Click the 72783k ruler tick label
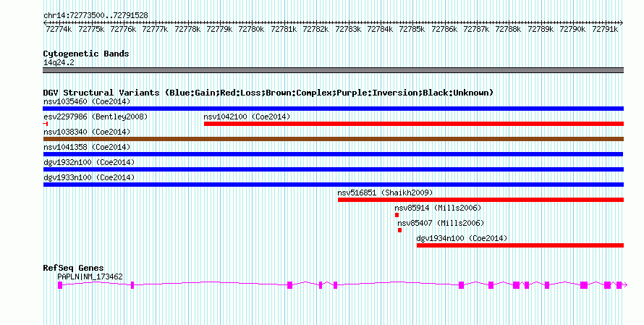The width and height of the screenshot is (644, 325). point(347,29)
